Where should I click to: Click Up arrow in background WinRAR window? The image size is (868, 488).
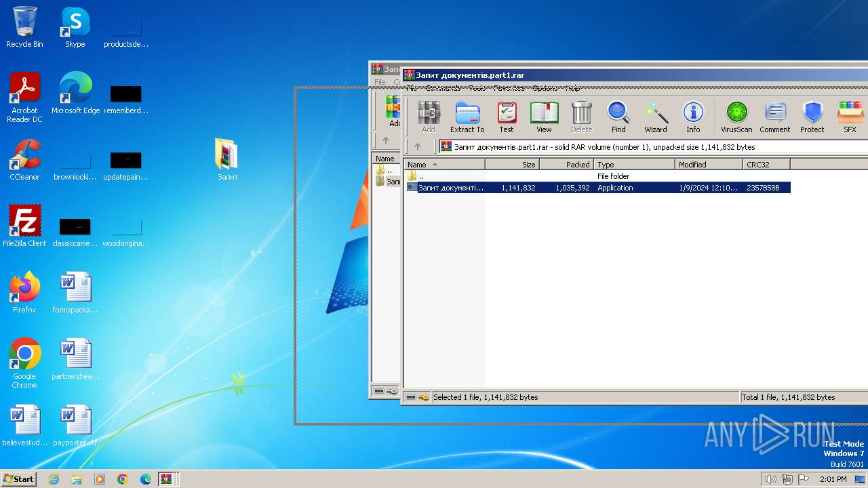385,141
